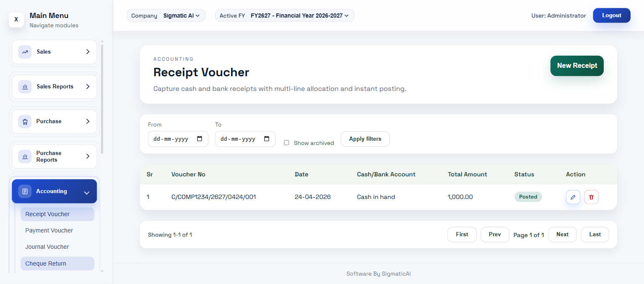The width and height of the screenshot is (644, 284).
Task: Click the From date input field
Action: (x=178, y=139)
